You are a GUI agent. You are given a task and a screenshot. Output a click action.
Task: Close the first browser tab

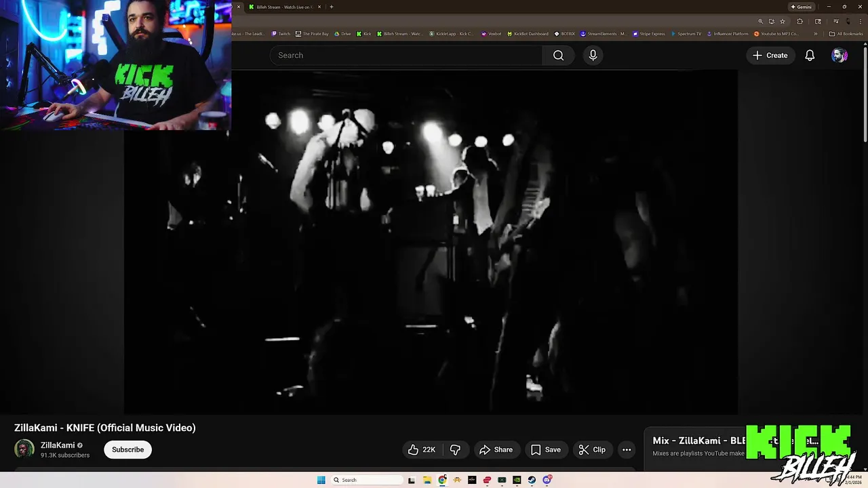click(x=238, y=7)
